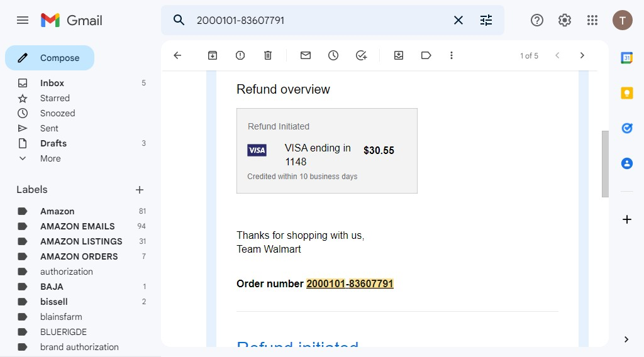Screen dimensions: 644x357
Task: Move email to another folder
Action: 398,55
